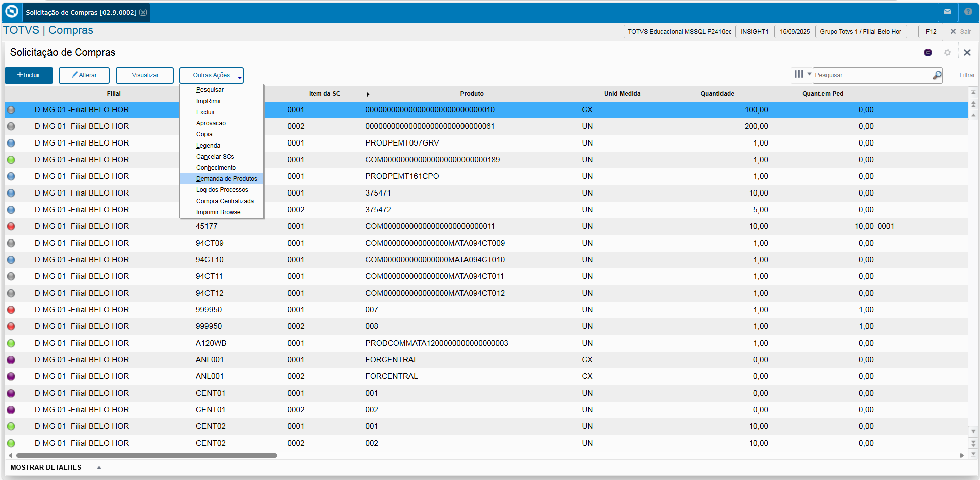Click the blue status icon of 375471 row
The height and width of the screenshot is (480, 980).
tap(11, 193)
